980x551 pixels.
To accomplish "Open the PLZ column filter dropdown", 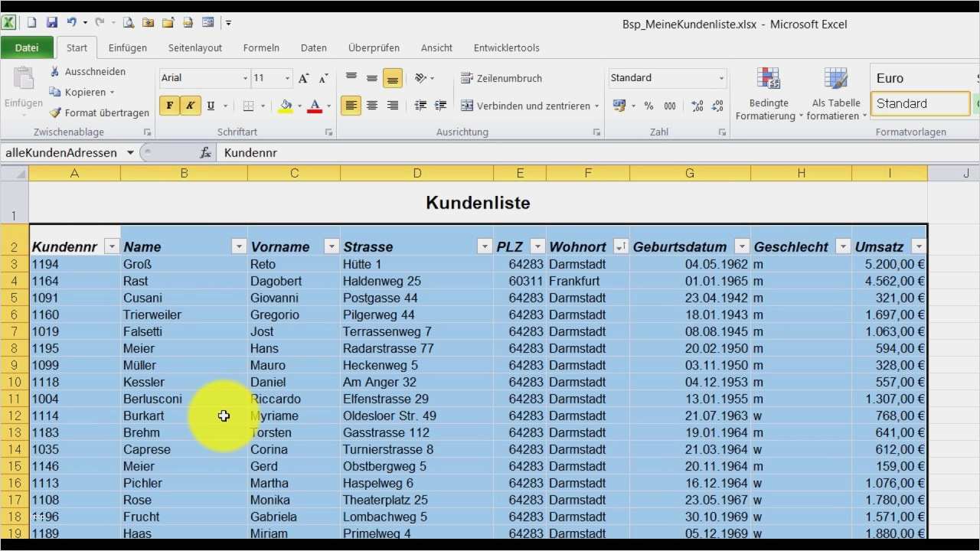I will click(536, 246).
